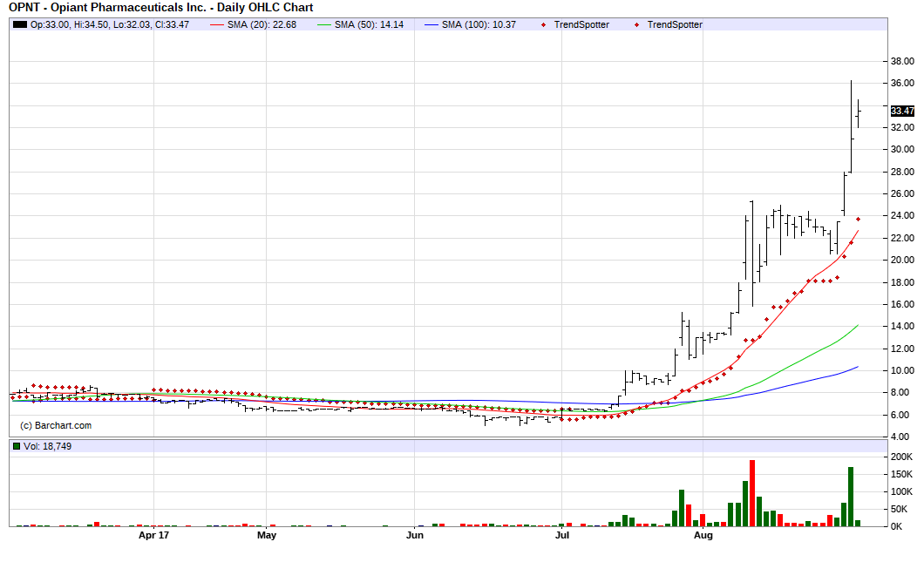
Task: Click the 30.00 price axis label
Action: pyautogui.click(x=902, y=149)
